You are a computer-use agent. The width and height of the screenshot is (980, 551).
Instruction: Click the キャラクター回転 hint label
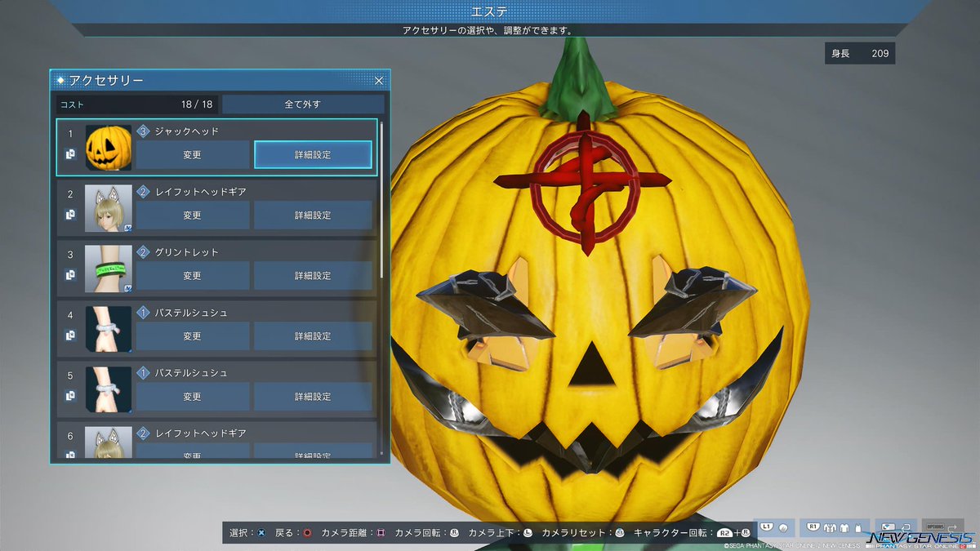[x=671, y=533]
